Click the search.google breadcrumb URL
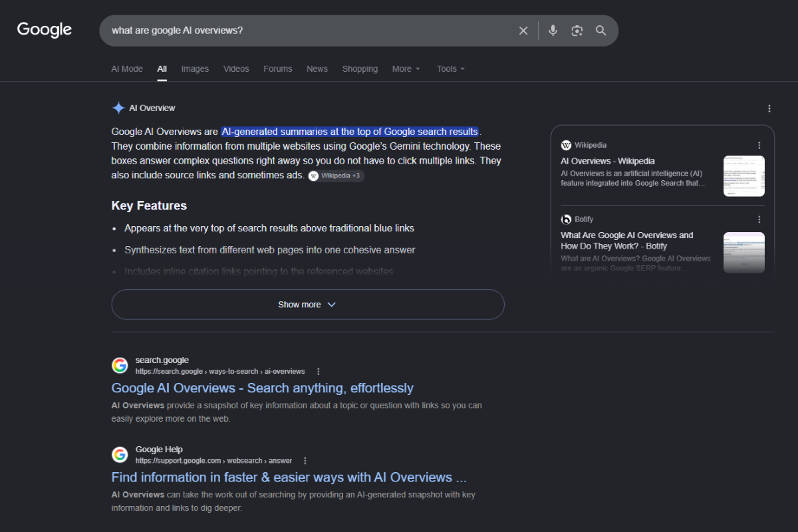 tap(220, 372)
